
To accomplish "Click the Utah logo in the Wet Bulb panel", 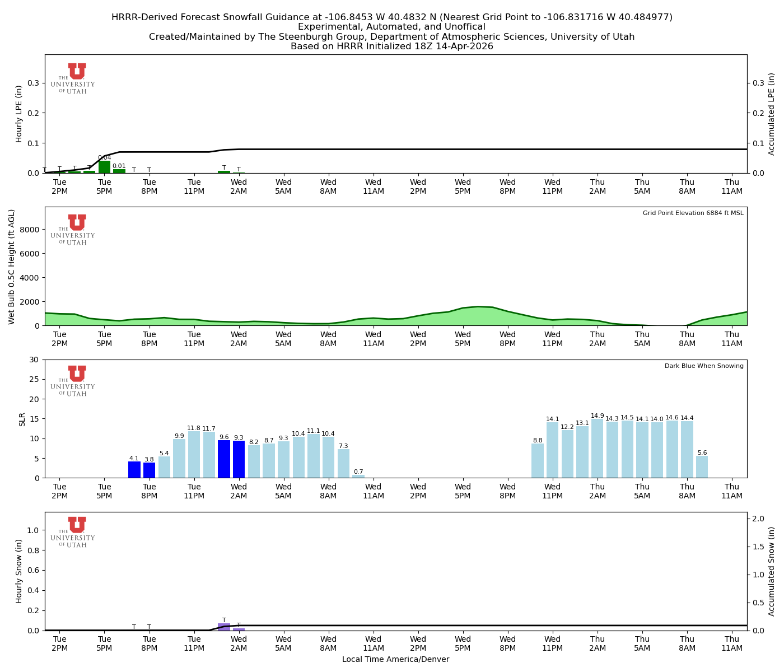I will [x=74, y=230].
